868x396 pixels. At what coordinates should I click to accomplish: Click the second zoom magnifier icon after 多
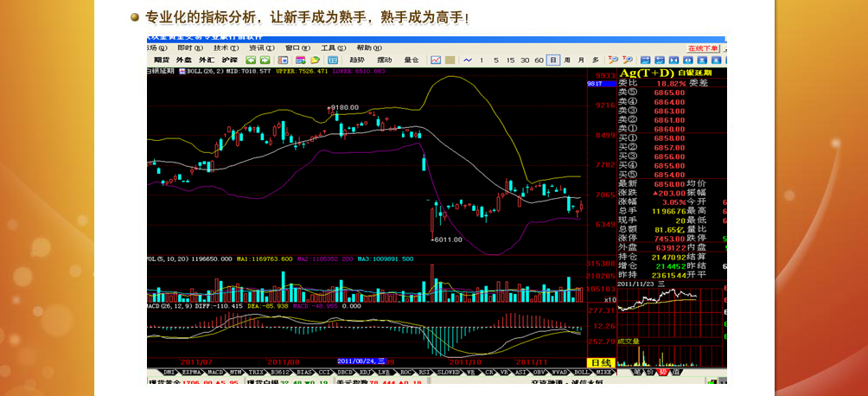[x=629, y=60]
